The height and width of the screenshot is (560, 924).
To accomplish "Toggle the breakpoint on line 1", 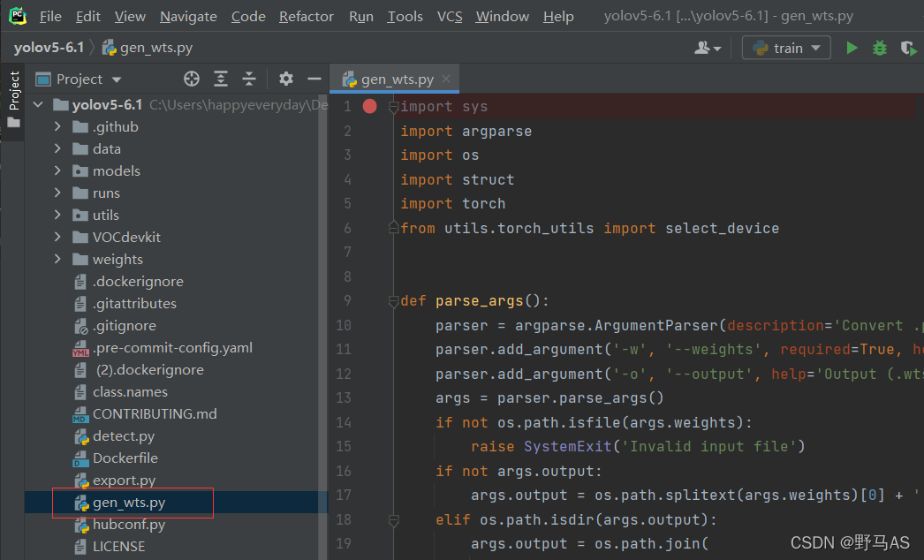I will [369, 107].
